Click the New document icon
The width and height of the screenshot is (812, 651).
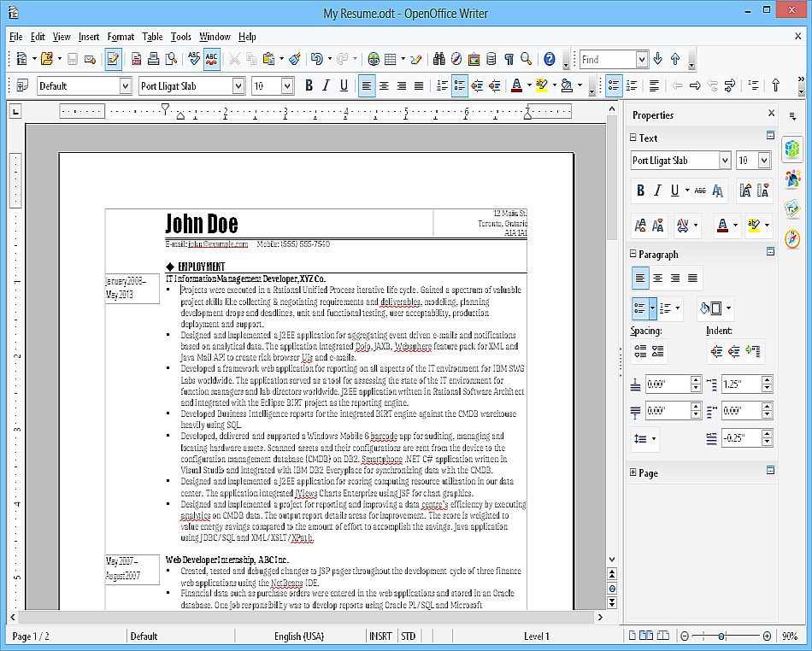(x=21, y=59)
